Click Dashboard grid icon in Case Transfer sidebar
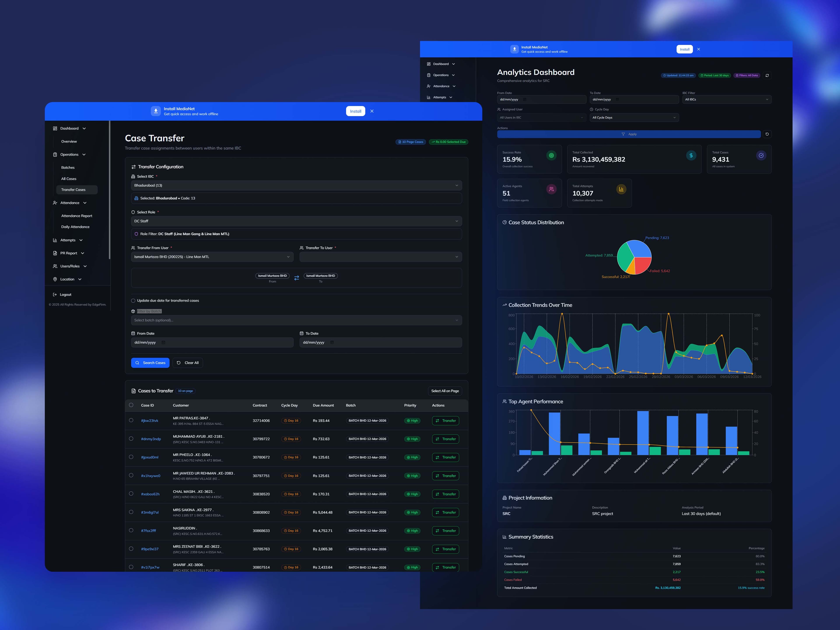Viewport: 840px width, 630px height. pos(55,128)
